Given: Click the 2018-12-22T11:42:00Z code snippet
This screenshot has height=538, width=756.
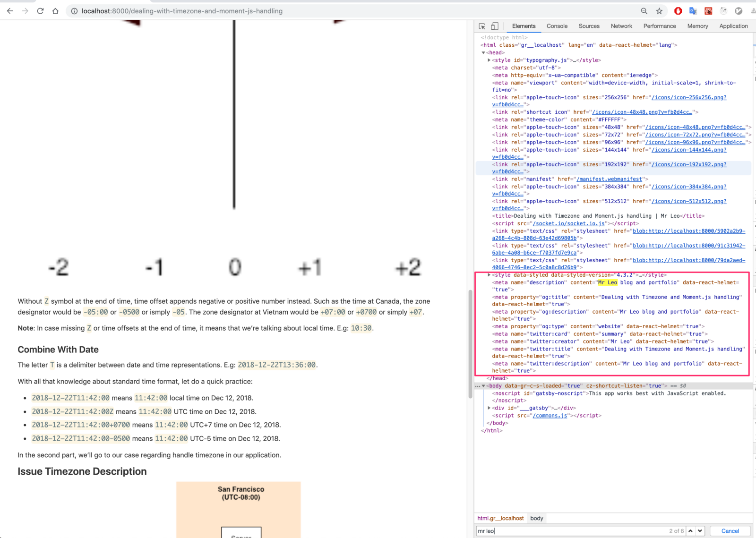Looking at the screenshot, I should click(73, 411).
